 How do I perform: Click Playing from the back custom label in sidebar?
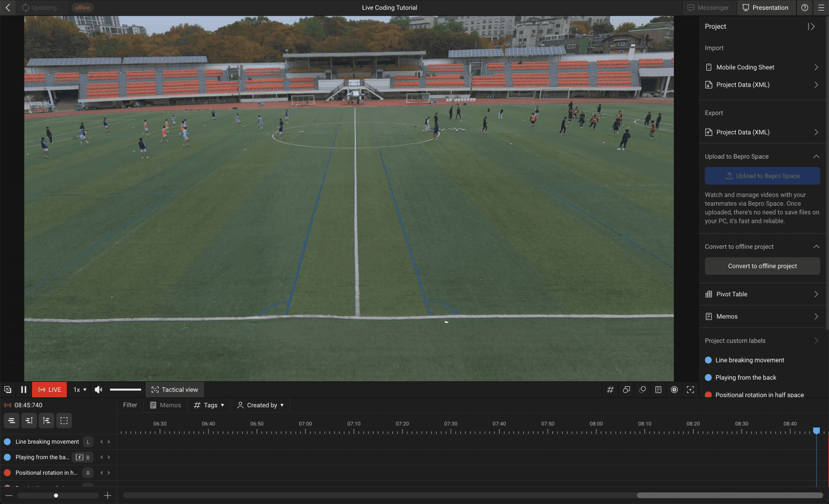tap(746, 378)
